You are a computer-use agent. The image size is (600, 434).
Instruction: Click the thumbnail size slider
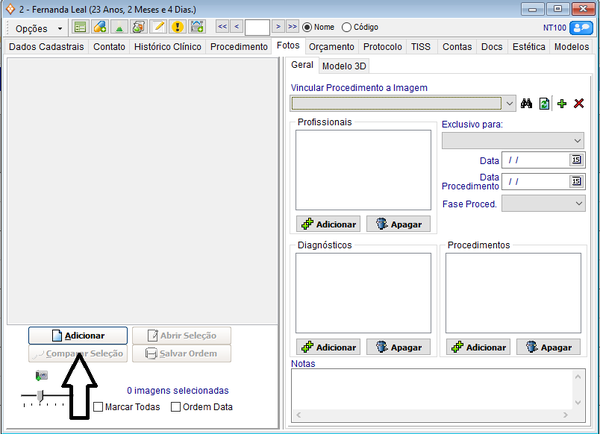pos(40,397)
